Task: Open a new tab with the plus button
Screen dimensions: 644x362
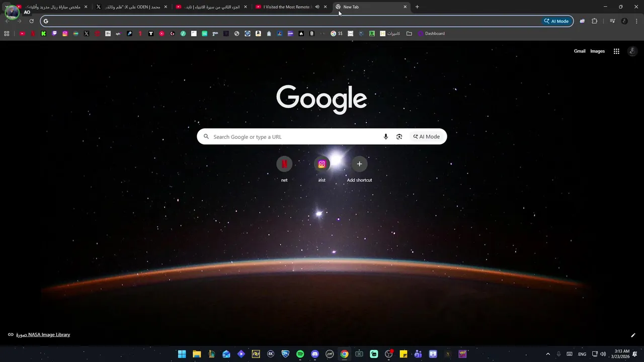Action: 417,7
